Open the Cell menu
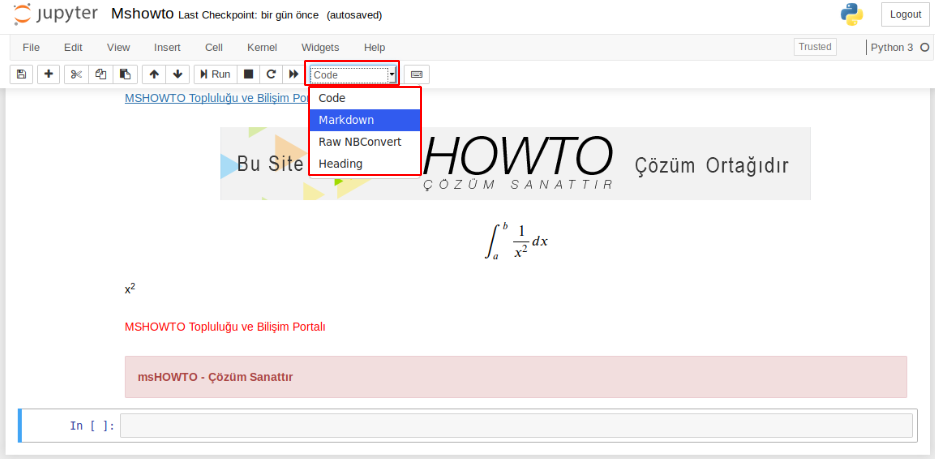This screenshot has width=935, height=459. [x=213, y=48]
